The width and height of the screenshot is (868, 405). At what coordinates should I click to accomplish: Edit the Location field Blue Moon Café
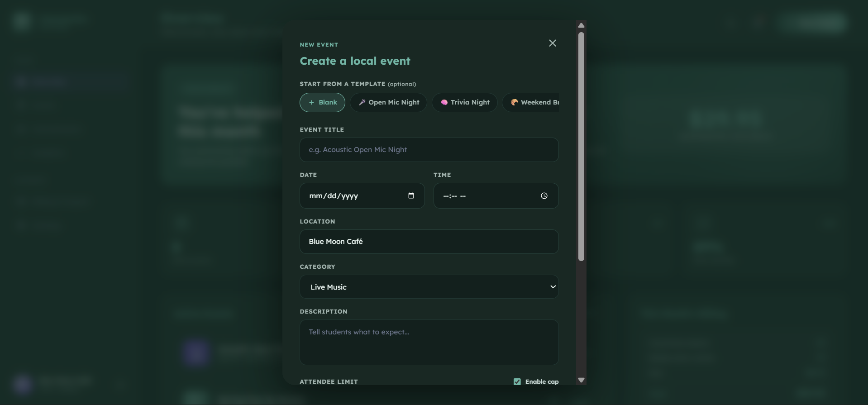click(x=429, y=242)
